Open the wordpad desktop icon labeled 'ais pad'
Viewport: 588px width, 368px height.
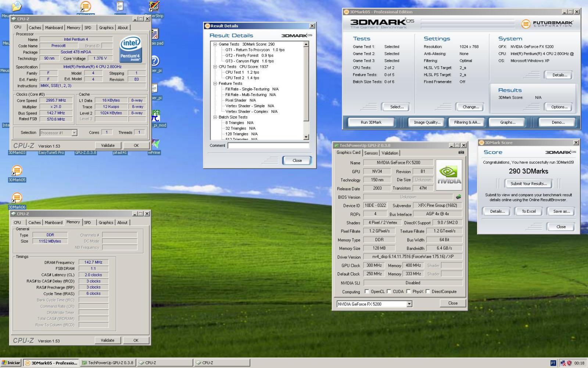click(155, 34)
